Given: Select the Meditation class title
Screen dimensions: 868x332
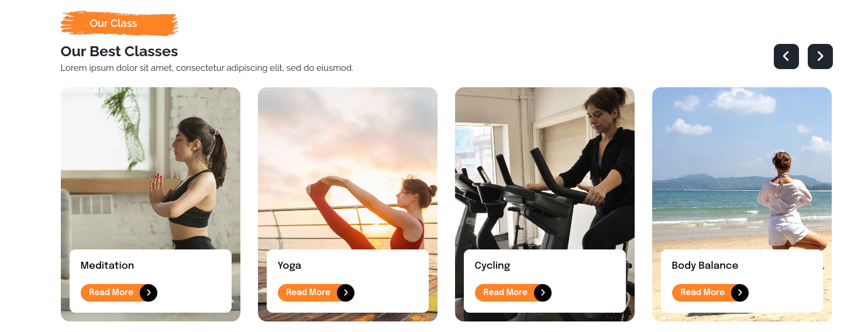Looking at the screenshot, I should pyautogui.click(x=107, y=265).
